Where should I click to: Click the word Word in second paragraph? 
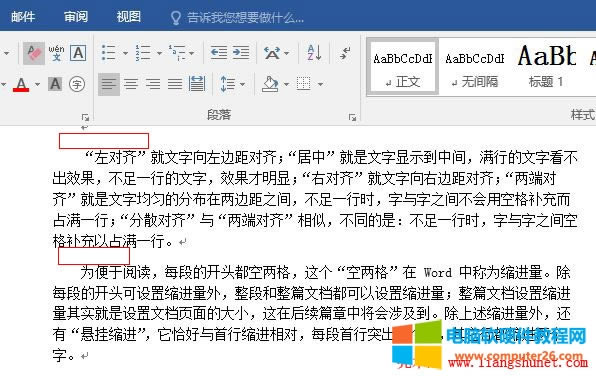(438, 273)
